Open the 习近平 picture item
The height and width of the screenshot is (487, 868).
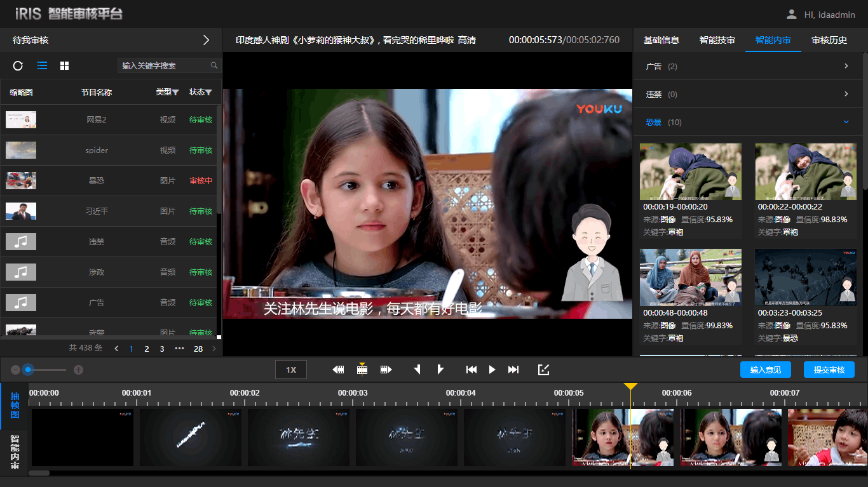point(109,211)
